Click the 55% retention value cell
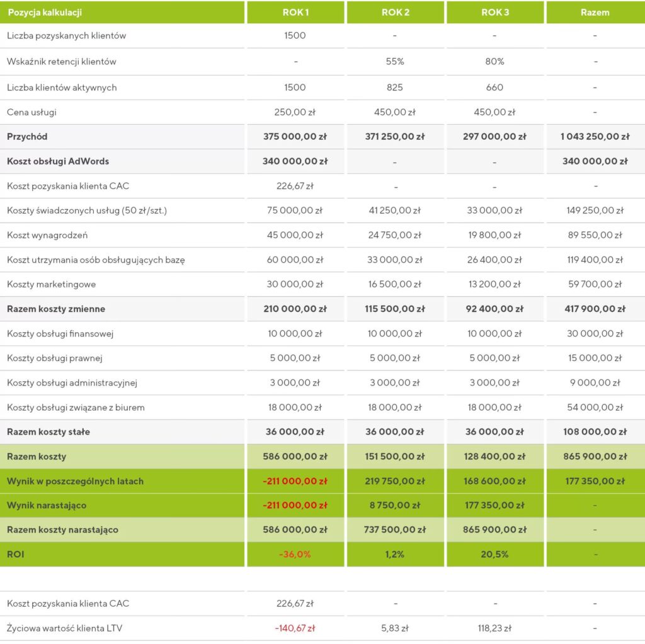 point(395,62)
